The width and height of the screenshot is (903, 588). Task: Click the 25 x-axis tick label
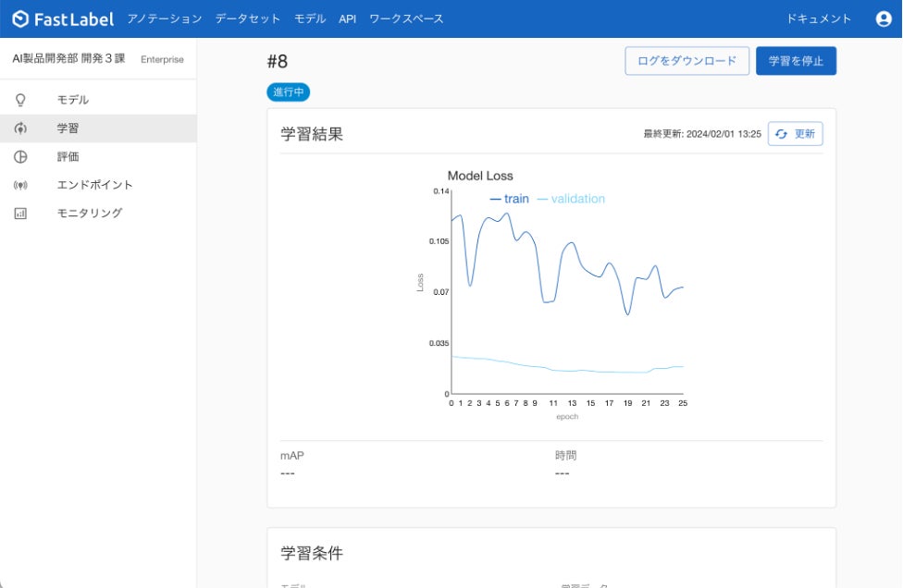[683, 403]
